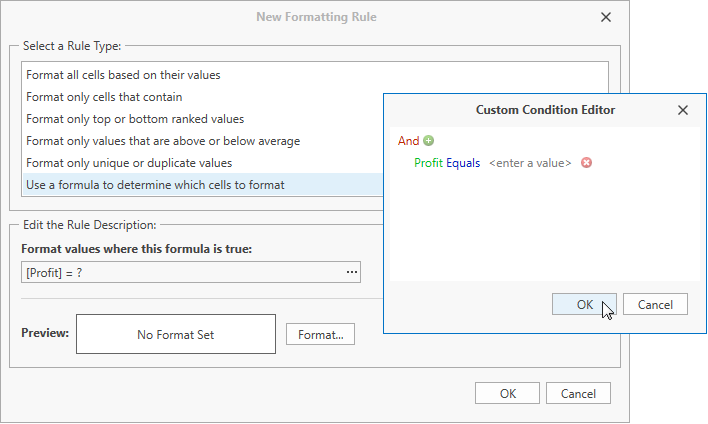
Task: Click the No Format Set preview box
Action: pyautogui.click(x=176, y=334)
